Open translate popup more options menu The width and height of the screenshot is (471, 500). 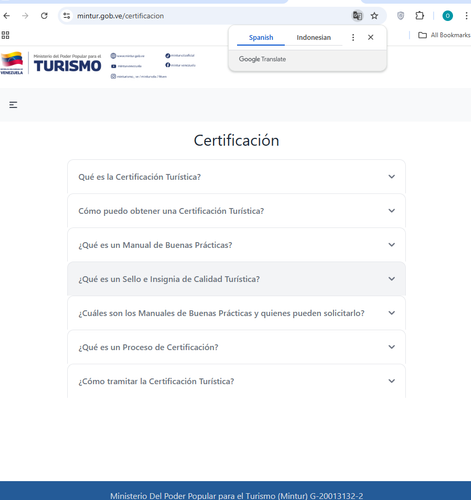(353, 37)
